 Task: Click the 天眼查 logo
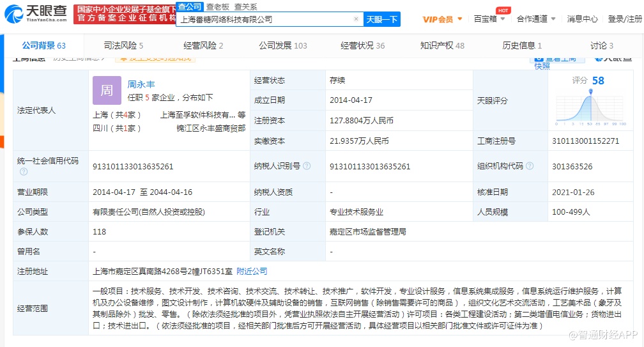(x=36, y=13)
